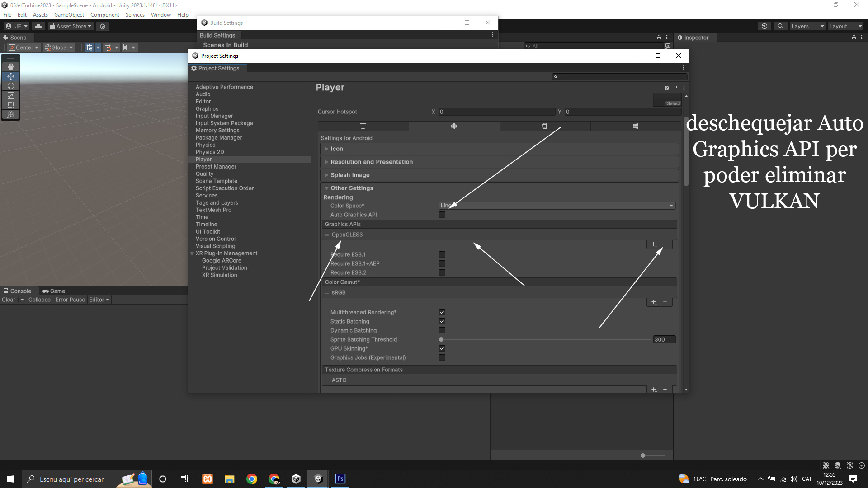This screenshot has width=868, height=488.
Task: Select the Hand view tool
Action: coord(11,66)
